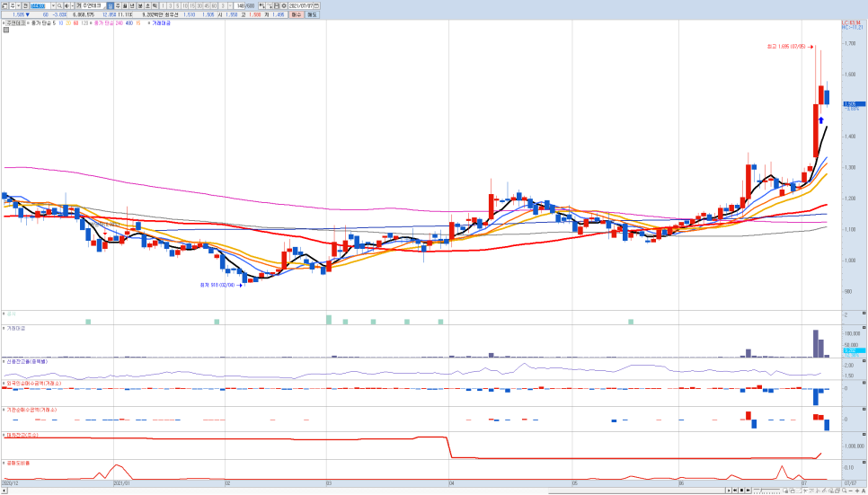Click the 신용잔고율 sub-chart label
This screenshot has height=495, width=868.
pyautogui.click(x=27, y=361)
